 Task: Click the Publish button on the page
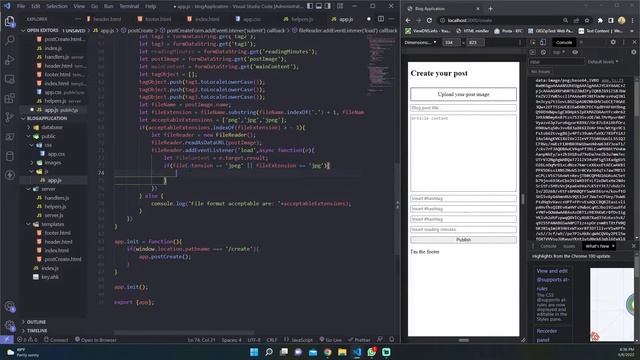[x=463, y=240]
